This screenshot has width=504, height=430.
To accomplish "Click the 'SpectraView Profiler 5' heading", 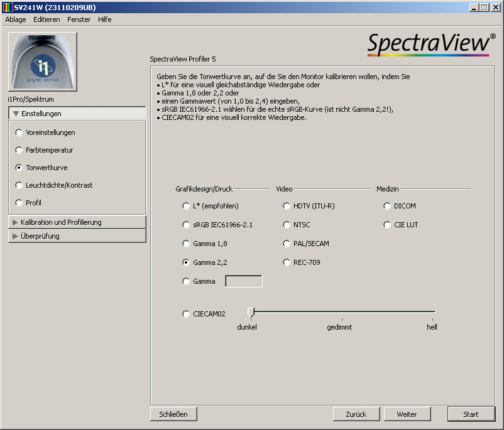I will (183, 59).
